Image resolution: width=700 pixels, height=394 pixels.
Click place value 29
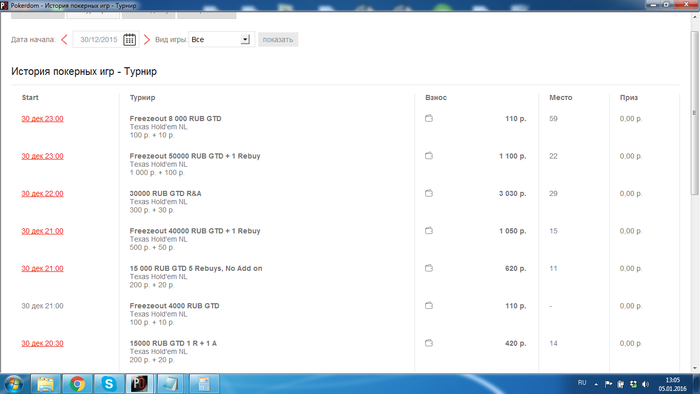tap(553, 194)
